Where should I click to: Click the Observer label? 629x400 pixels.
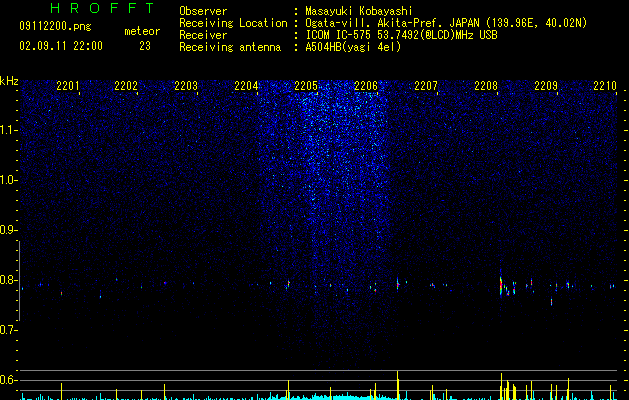pos(203,11)
